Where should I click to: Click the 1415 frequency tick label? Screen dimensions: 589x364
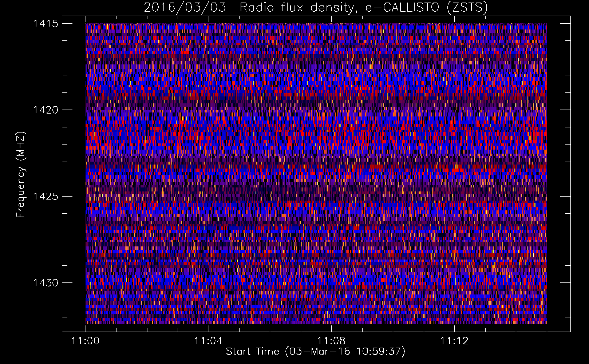coord(46,24)
